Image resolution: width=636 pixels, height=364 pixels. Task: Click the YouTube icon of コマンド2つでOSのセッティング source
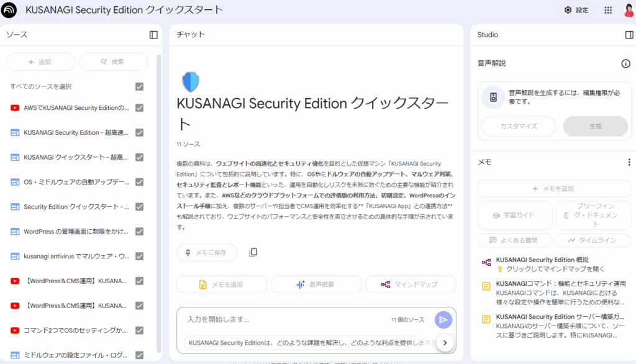pos(15,330)
